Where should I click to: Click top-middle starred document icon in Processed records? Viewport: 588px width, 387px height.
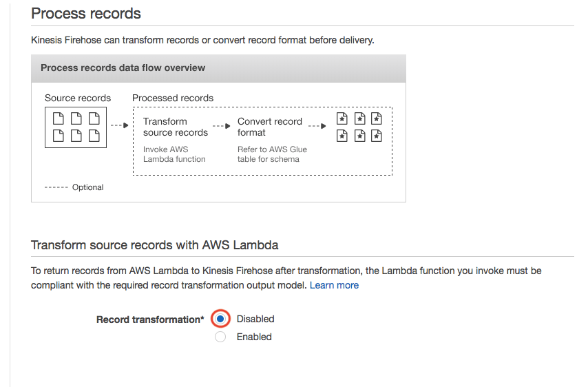[359, 118]
